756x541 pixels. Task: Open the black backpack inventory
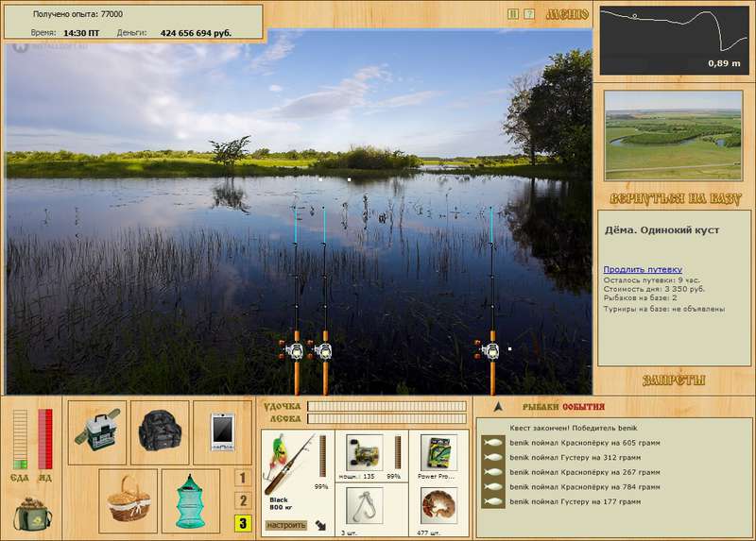(160, 432)
